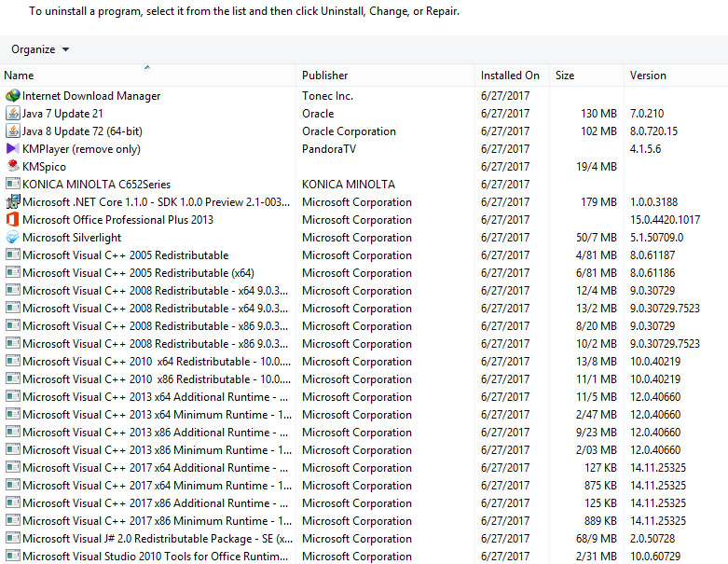Click the 130 MB size cell
This screenshot has height=564, width=728.
tap(598, 113)
